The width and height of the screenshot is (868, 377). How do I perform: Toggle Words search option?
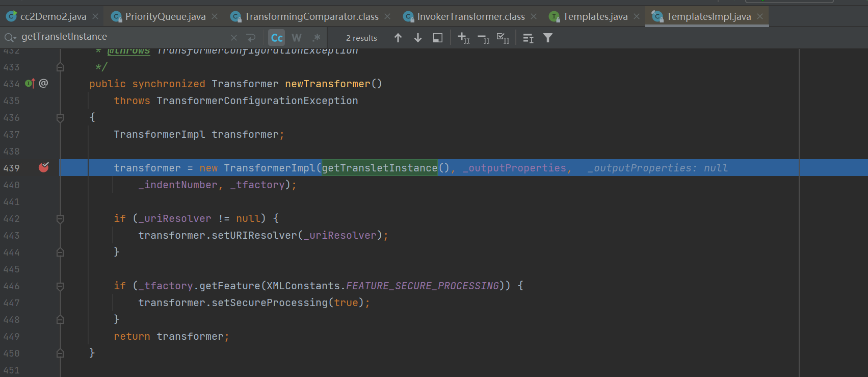coord(297,38)
